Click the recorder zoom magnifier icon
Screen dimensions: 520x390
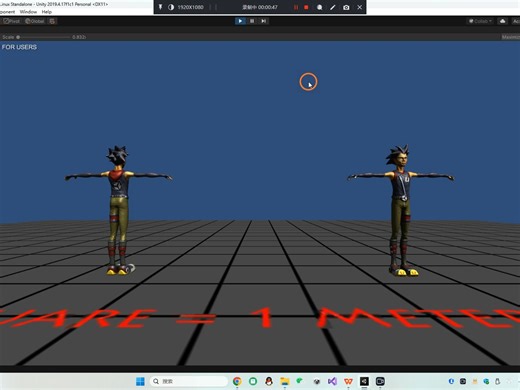coord(319,7)
